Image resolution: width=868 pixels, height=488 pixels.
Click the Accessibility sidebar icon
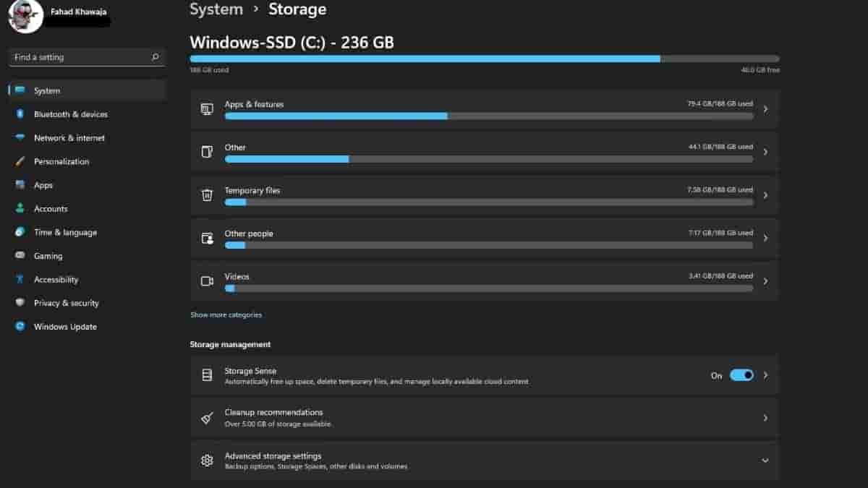20,280
